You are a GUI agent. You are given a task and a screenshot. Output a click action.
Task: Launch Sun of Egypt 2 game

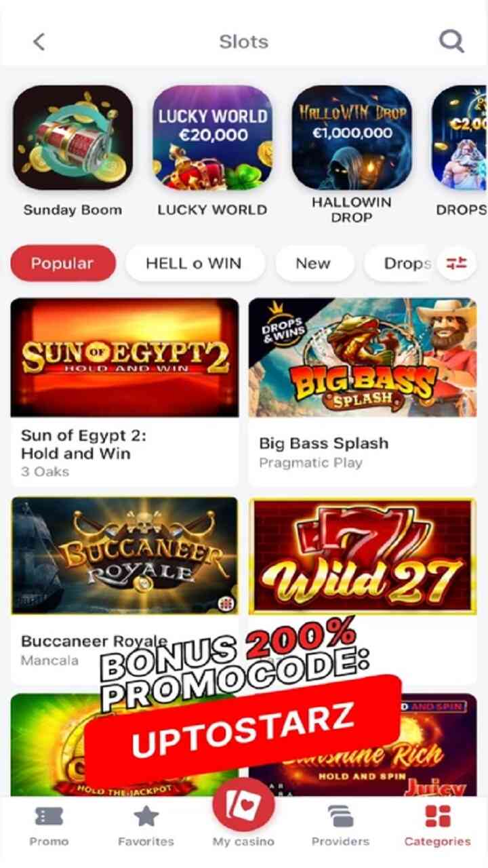[x=125, y=392]
